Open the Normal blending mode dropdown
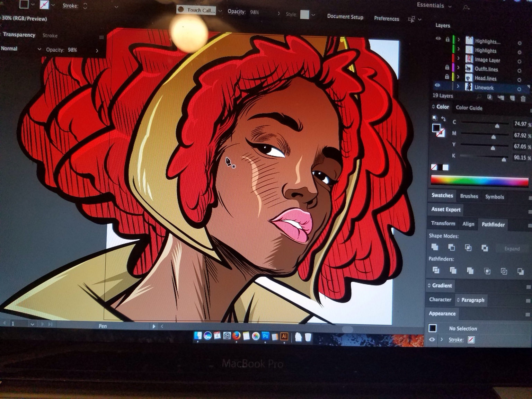This screenshot has height=399, width=532. (21, 49)
